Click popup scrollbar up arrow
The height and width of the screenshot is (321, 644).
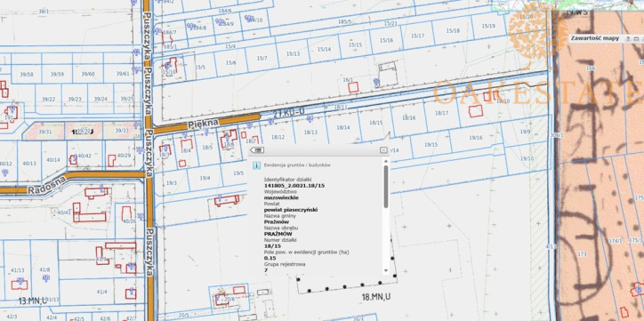[x=386, y=161]
